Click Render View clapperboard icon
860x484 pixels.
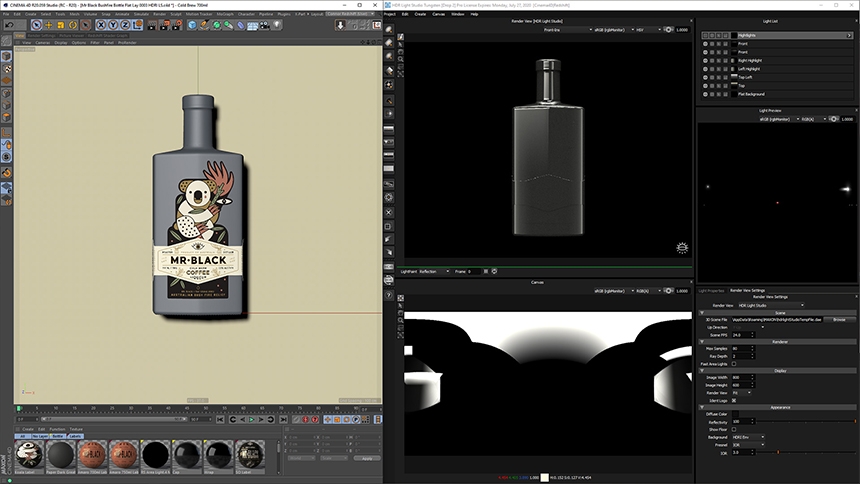tap(152, 25)
